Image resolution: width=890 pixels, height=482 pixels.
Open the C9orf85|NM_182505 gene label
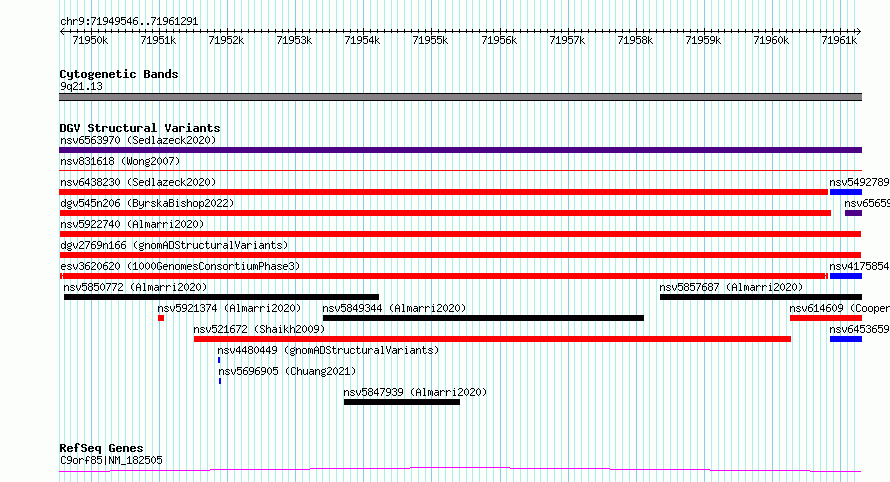111,460
